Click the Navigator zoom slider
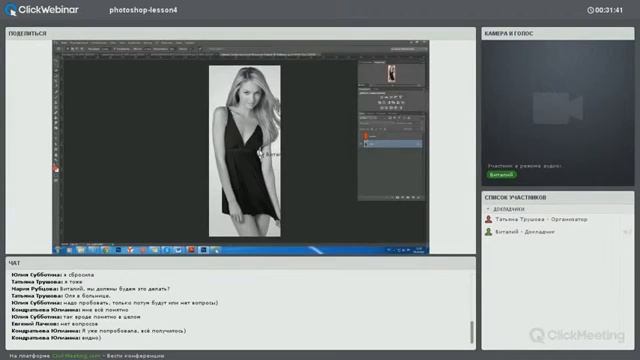 pos(393,85)
